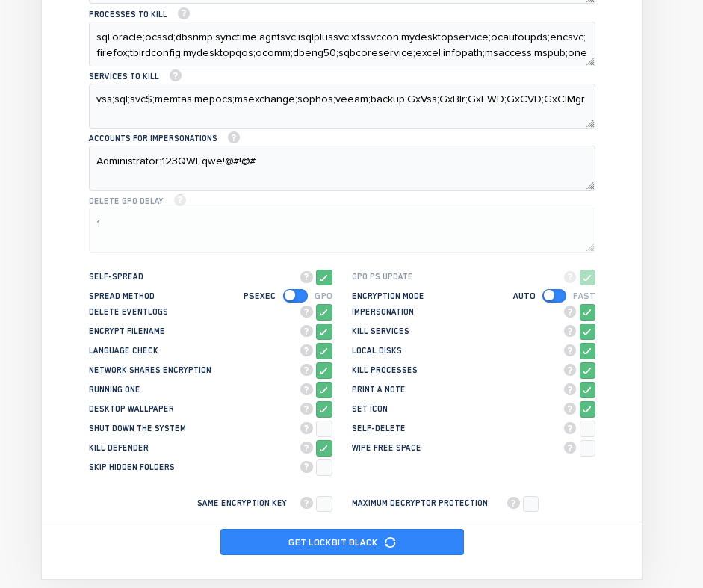Viewport: 703px width, 588px height.
Task: Uncheck the Desktop Wallpaper checkbox
Action: click(324, 409)
